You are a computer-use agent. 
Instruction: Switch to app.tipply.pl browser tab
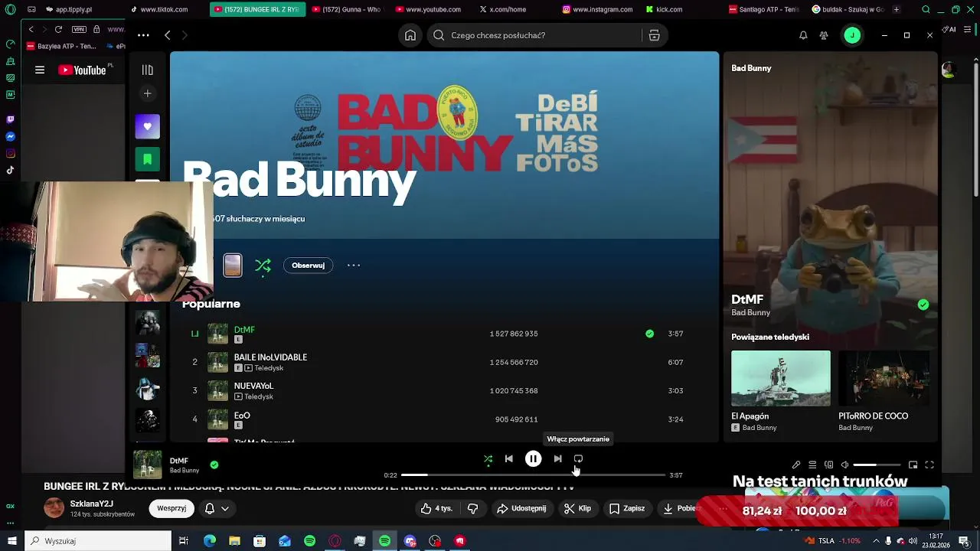pos(68,9)
